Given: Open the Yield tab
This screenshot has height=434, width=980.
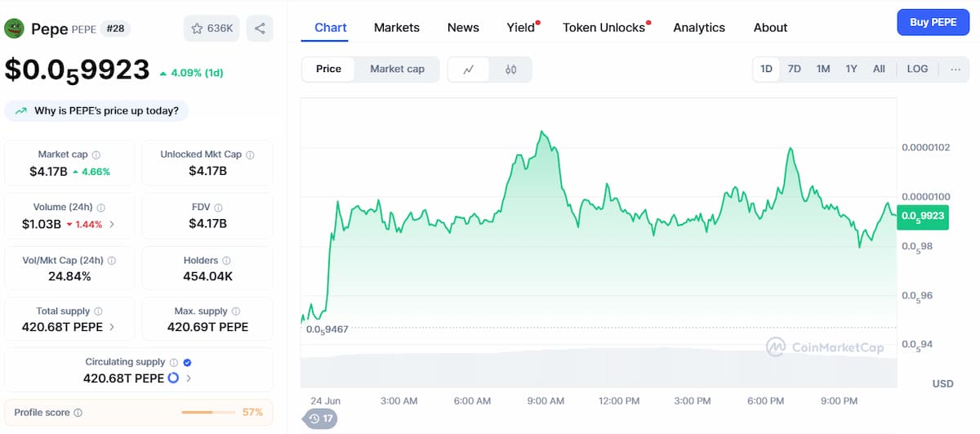Looking at the screenshot, I should (x=521, y=27).
